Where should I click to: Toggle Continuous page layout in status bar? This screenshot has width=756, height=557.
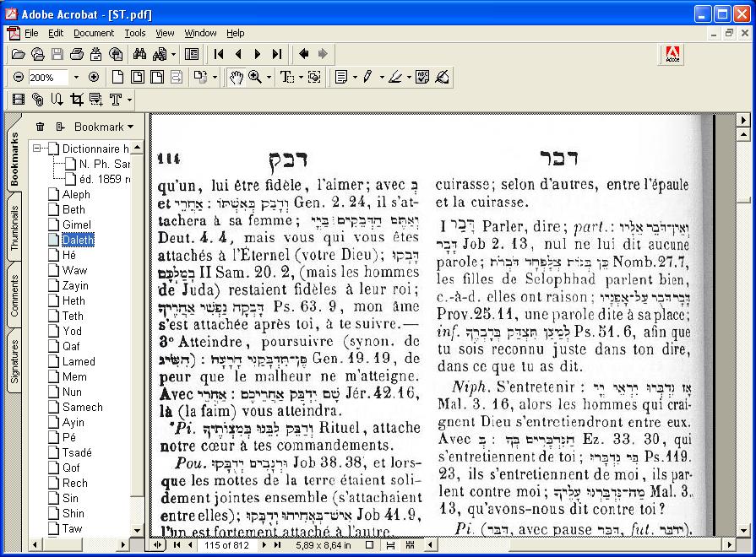[390, 545]
